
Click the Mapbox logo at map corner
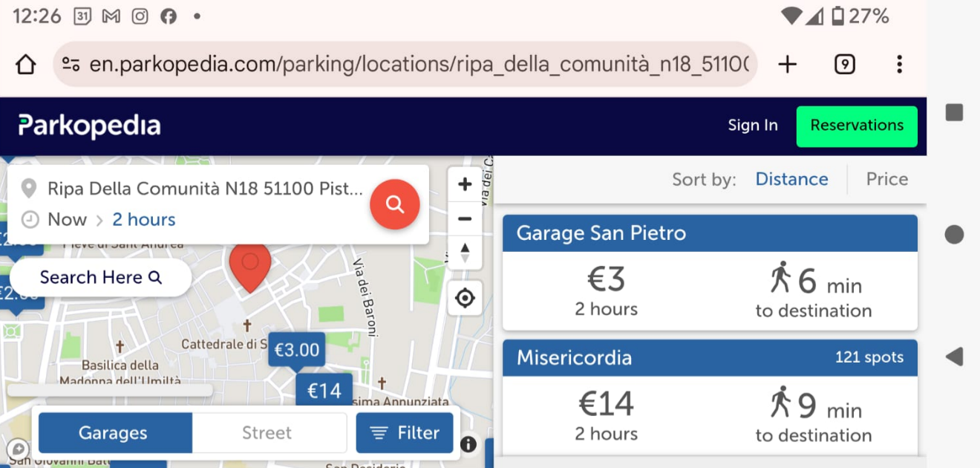18,449
